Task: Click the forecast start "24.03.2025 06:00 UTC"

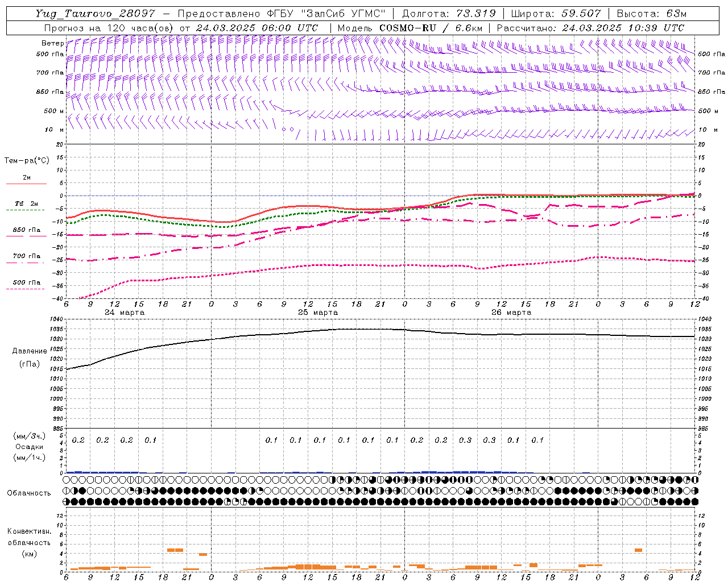Action: [257, 28]
